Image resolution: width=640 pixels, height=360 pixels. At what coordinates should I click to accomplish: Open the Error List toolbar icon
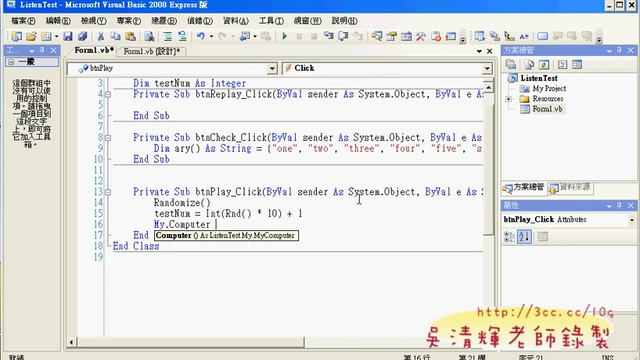(x=436, y=36)
